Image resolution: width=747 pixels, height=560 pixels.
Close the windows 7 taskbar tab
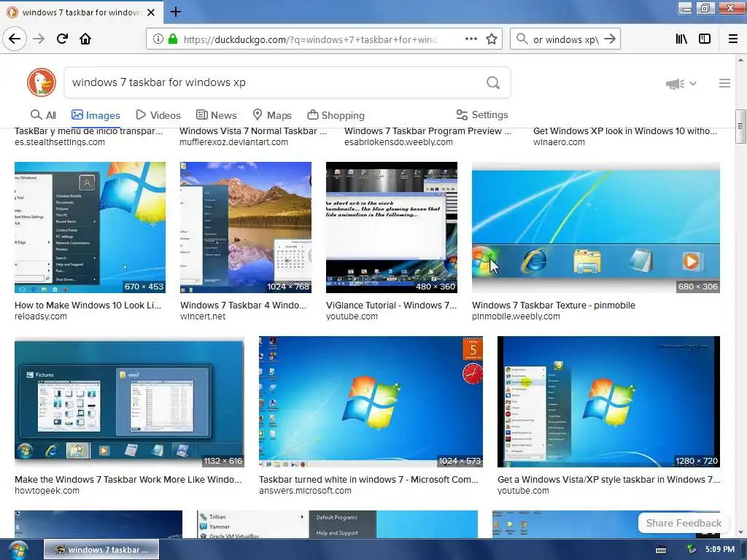point(151,12)
